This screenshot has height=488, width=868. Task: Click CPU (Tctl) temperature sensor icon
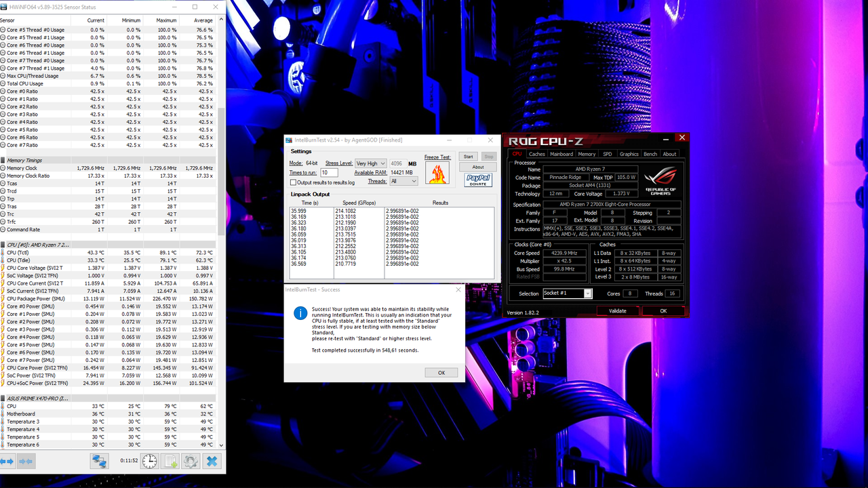(3, 252)
